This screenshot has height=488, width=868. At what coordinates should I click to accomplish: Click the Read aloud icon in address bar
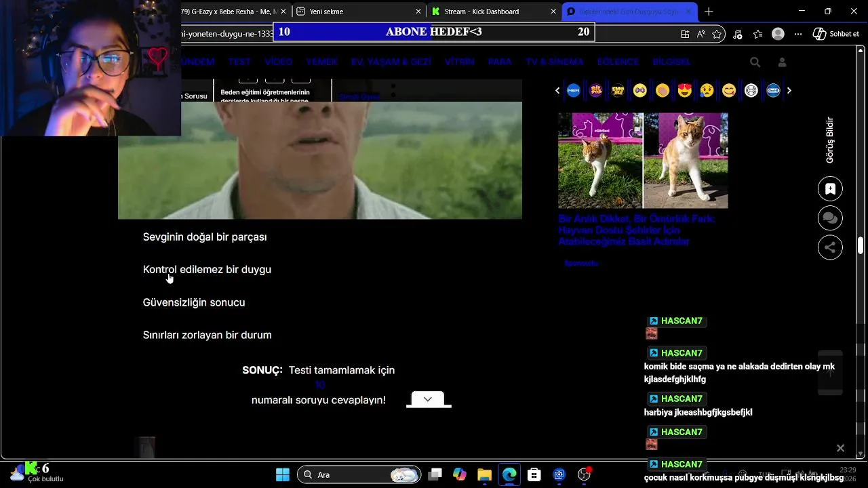tap(701, 34)
